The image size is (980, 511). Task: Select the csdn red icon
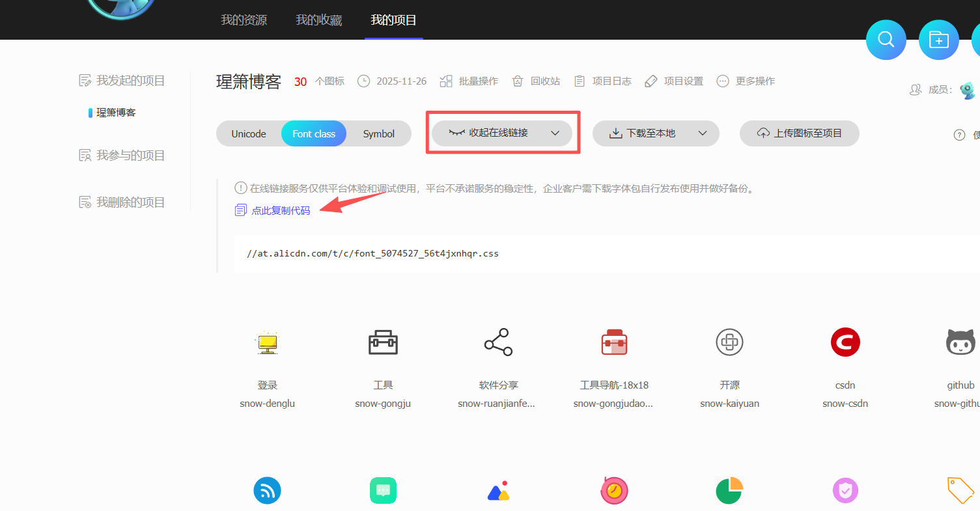(845, 342)
